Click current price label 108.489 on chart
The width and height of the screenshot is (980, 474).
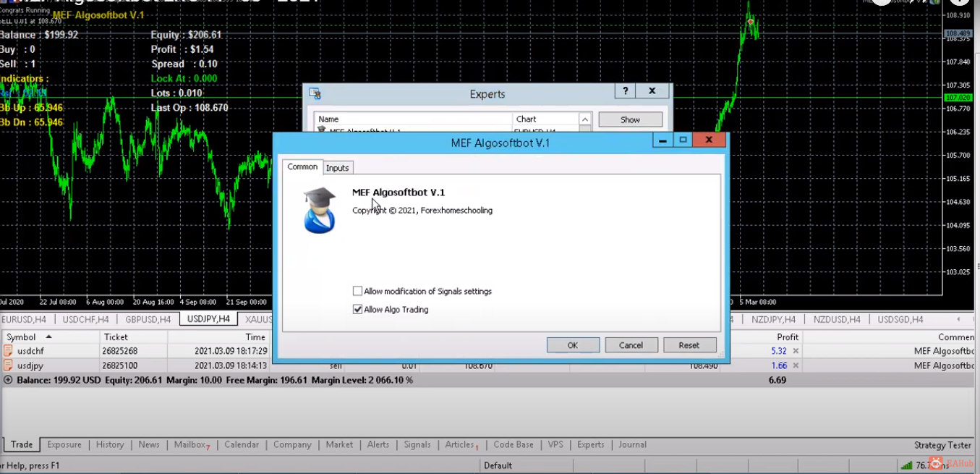pos(958,33)
